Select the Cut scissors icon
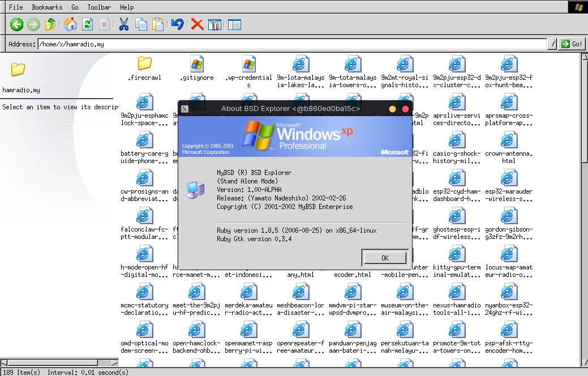This screenshot has width=588, height=376. [x=124, y=25]
